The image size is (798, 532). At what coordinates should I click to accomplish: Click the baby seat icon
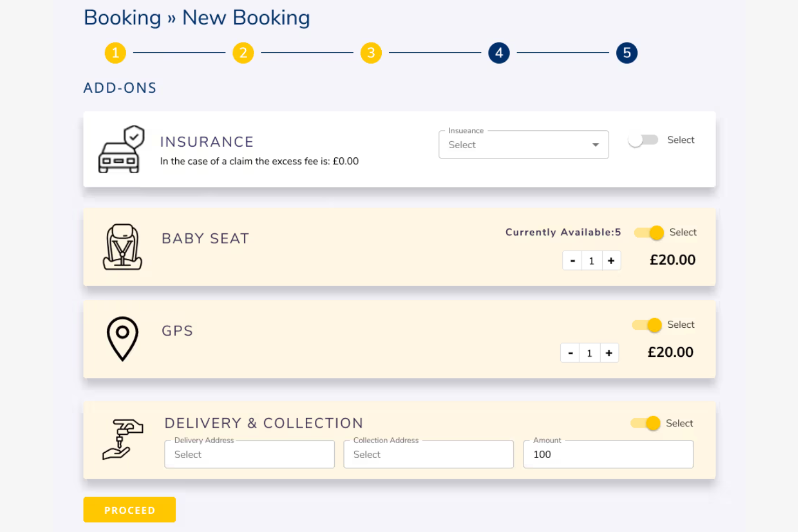click(122, 247)
